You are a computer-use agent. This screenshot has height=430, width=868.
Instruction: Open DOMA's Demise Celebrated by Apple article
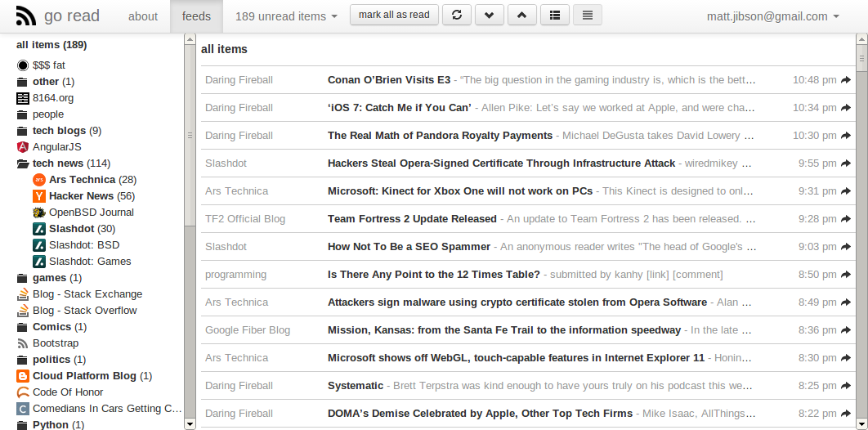coord(480,413)
